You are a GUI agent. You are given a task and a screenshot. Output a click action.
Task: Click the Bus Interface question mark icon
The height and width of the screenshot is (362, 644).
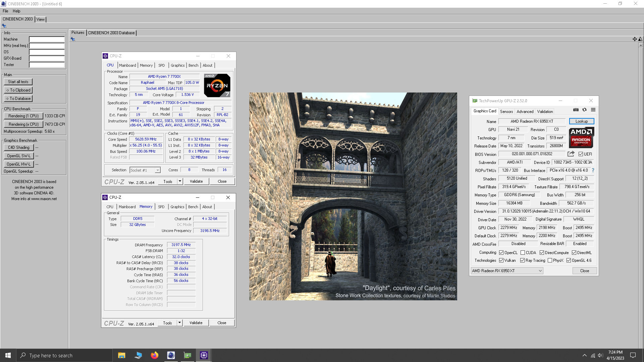click(593, 170)
